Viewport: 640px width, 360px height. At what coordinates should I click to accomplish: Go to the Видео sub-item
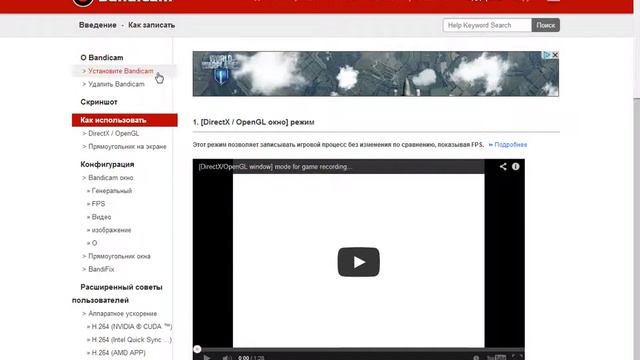pyautogui.click(x=101, y=217)
